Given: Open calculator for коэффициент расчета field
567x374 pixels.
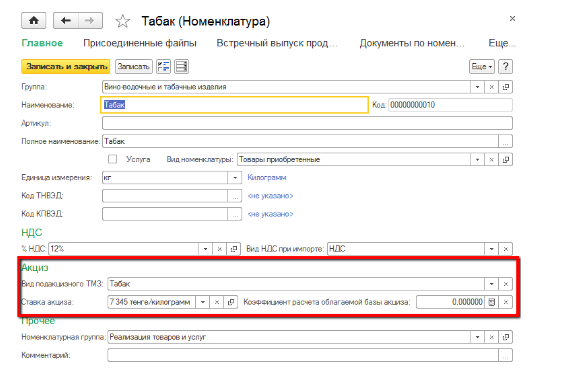Looking at the screenshot, I should pos(491,302).
